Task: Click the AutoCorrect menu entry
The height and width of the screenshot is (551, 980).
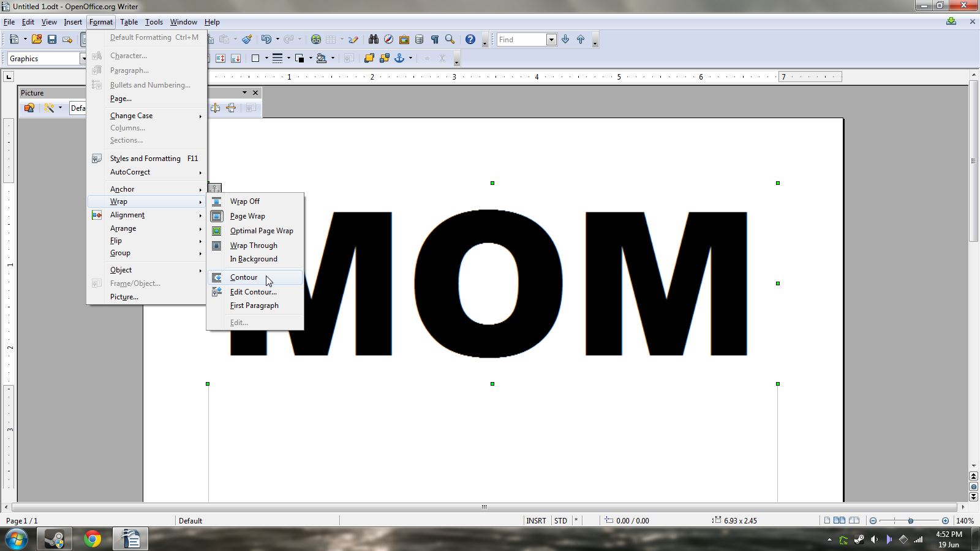Action: pyautogui.click(x=146, y=172)
